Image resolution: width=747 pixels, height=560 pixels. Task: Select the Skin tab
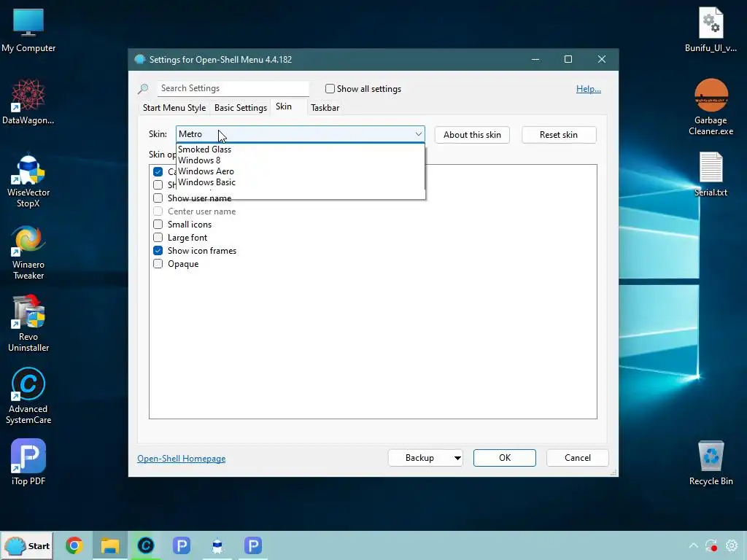tap(284, 106)
